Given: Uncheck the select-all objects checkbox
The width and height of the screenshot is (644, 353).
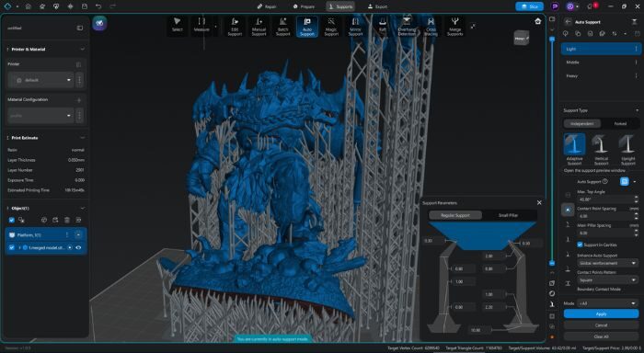Looking at the screenshot, I should (x=11, y=220).
